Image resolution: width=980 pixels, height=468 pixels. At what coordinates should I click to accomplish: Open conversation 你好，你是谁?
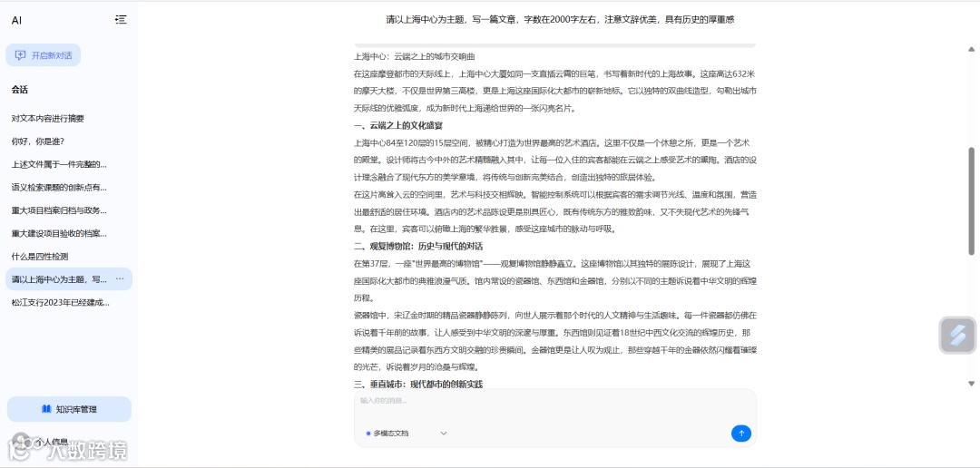pos(37,141)
